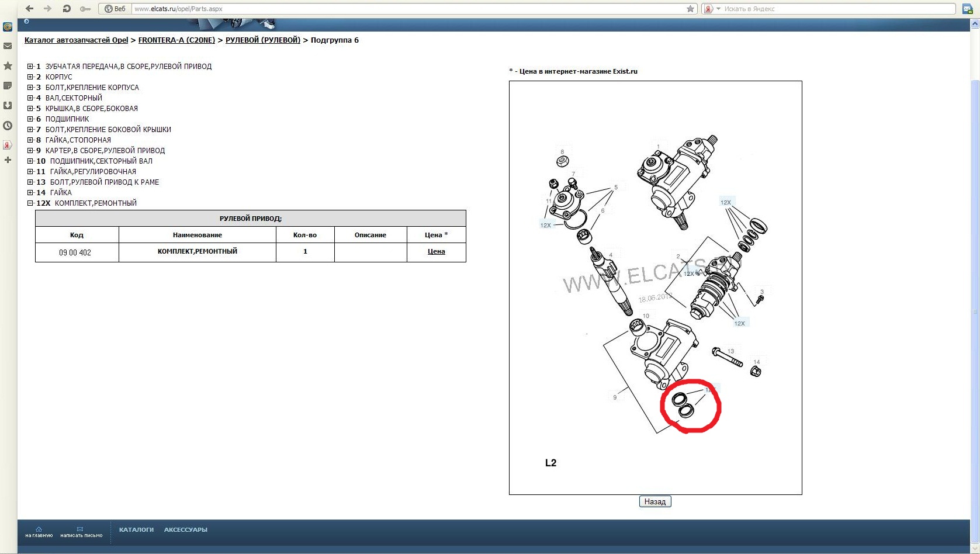Open the key (password) icon in toolbar
Screen dimensions: 980x554
[x=85, y=9]
